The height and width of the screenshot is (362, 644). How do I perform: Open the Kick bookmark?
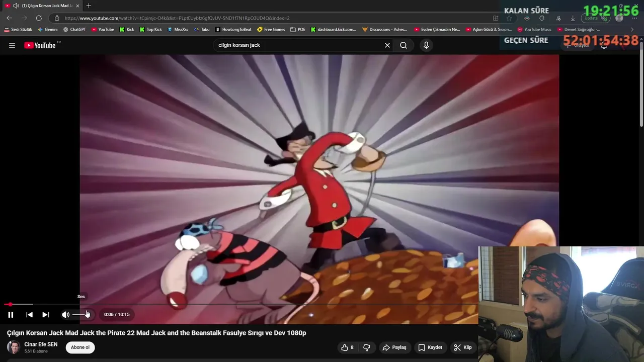point(127,30)
